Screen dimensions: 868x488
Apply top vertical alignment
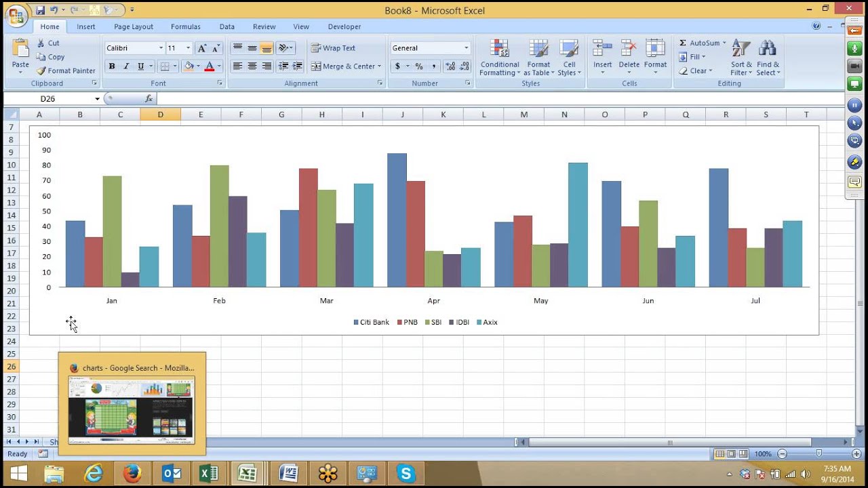tap(237, 48)
